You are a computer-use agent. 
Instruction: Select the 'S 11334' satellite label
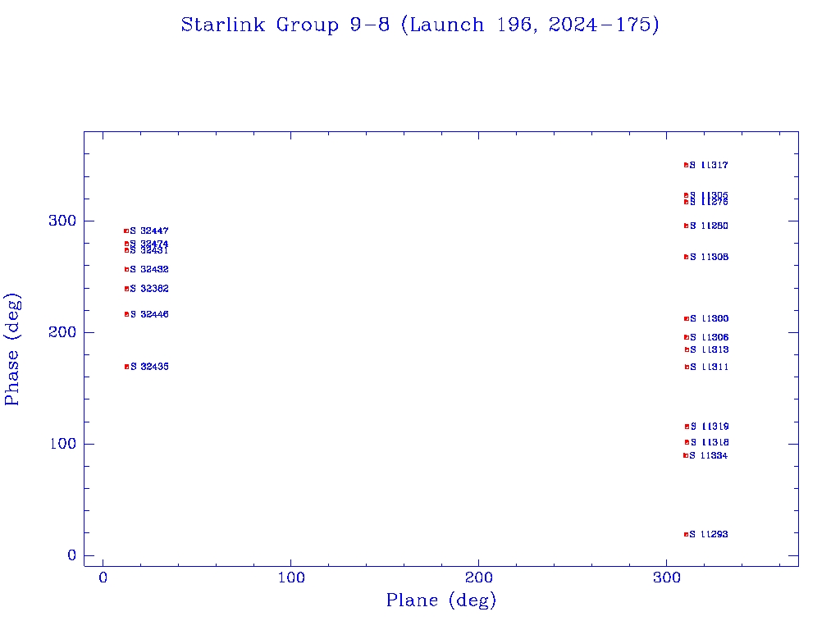coord(708,456)
